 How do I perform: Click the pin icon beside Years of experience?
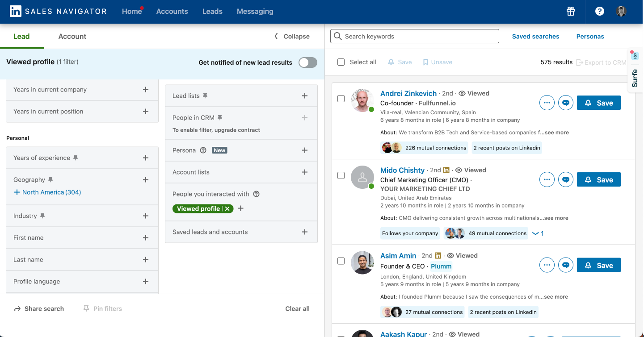point(76,158)
